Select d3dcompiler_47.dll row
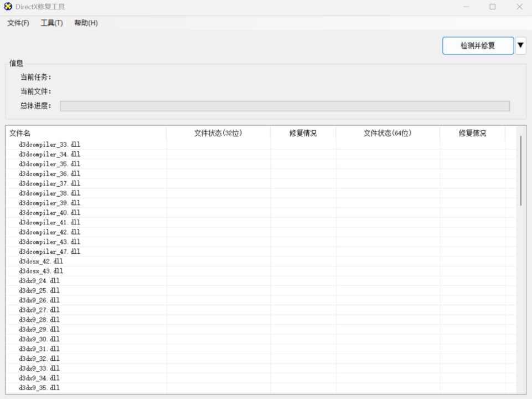The height and width of the screenshot is (399, 532). pyautogui.click(x=50, y=252)
